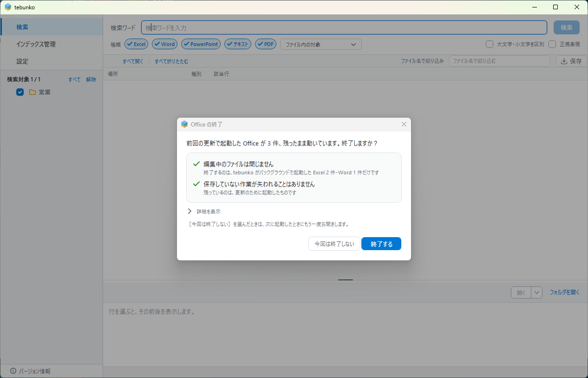The height and width of the screenshot is (378, 588).
Task: Open the arrow dropdown next to 開く
Action: [537, 292]
